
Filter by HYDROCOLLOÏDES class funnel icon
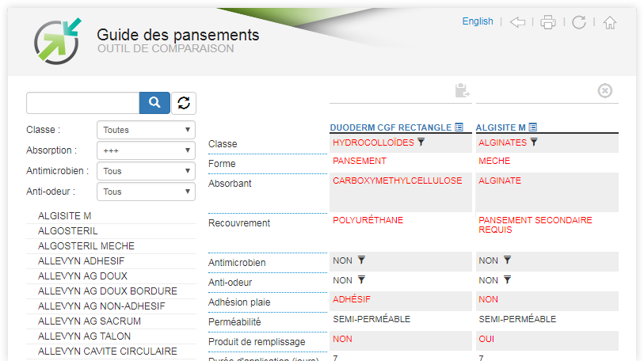pos(421,142)
